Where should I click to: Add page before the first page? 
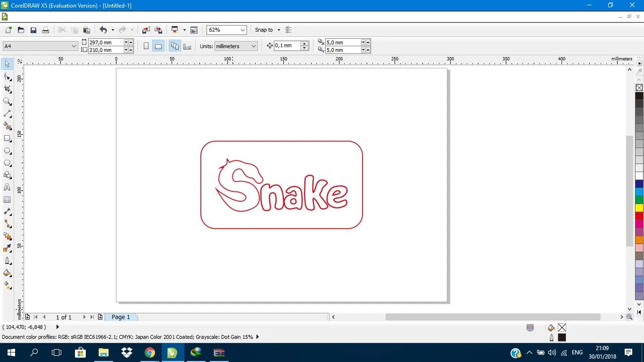27,317
